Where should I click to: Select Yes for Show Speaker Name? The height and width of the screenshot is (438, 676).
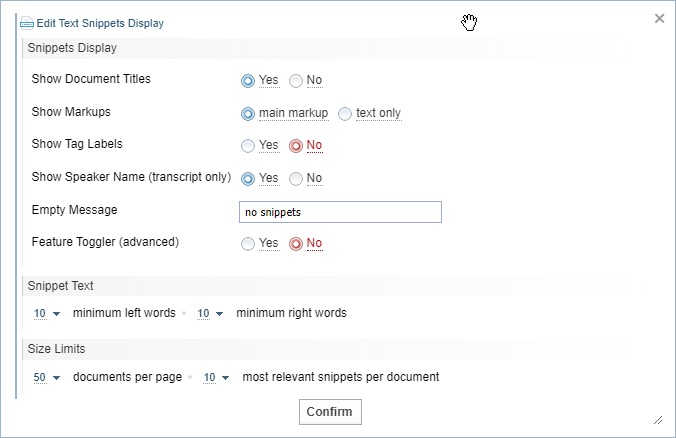pos(248,178)
